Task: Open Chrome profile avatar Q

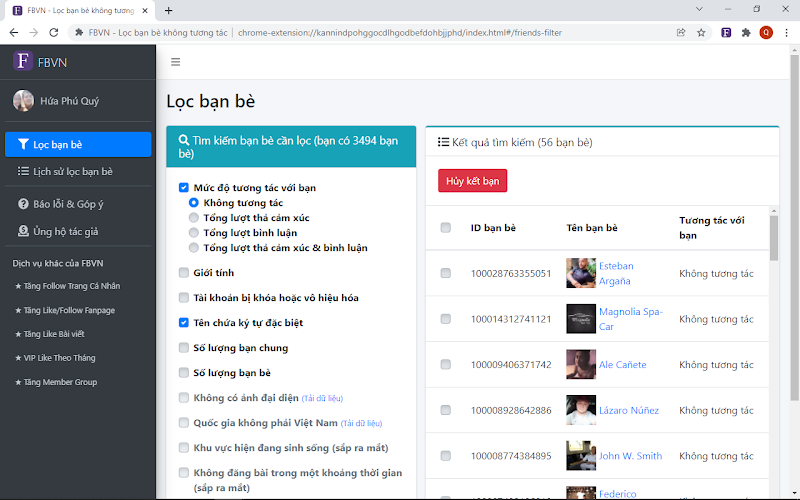Action: [x=766, y=33]
